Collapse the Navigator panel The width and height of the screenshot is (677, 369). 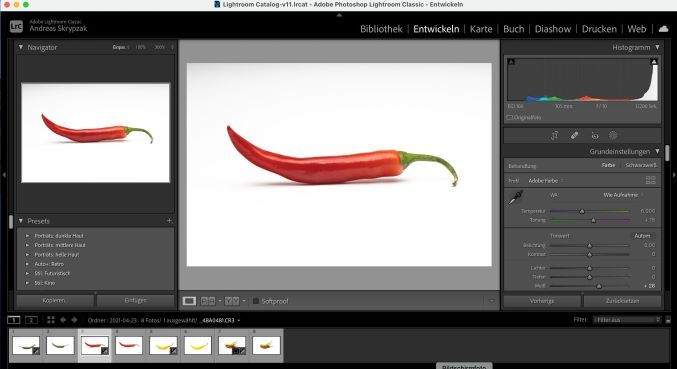(x=20, y=47)
